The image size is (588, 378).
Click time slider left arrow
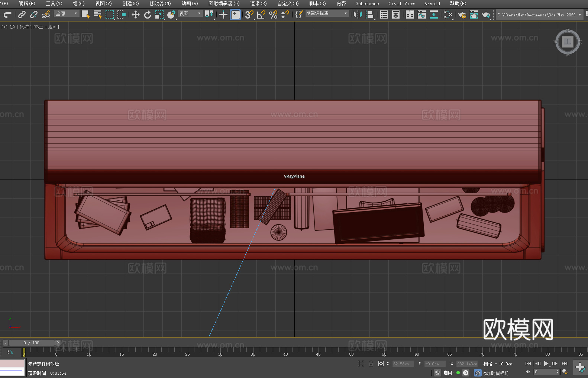coord(5,343)
